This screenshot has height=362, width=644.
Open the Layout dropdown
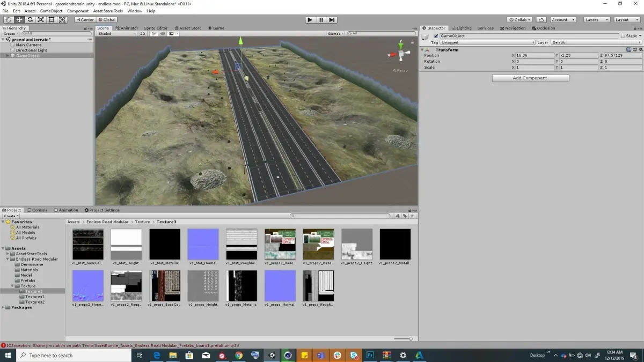point(626,20)
